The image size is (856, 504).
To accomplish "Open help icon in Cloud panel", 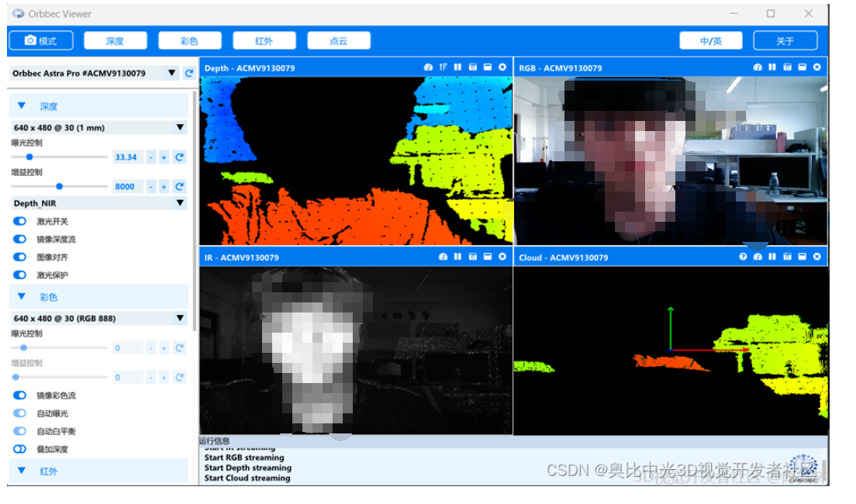I will tap(743, 257).
